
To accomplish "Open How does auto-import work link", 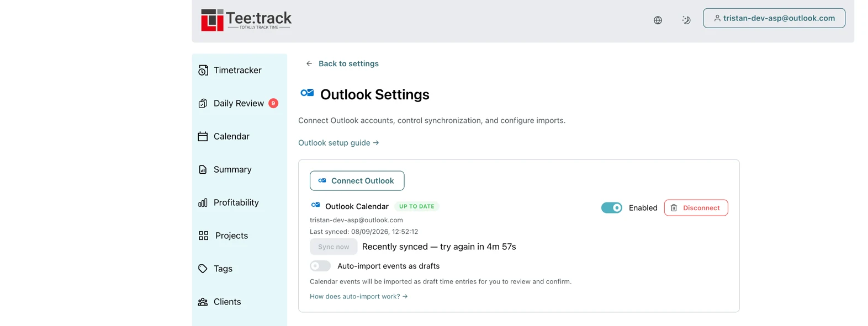I will click(359, 296).
